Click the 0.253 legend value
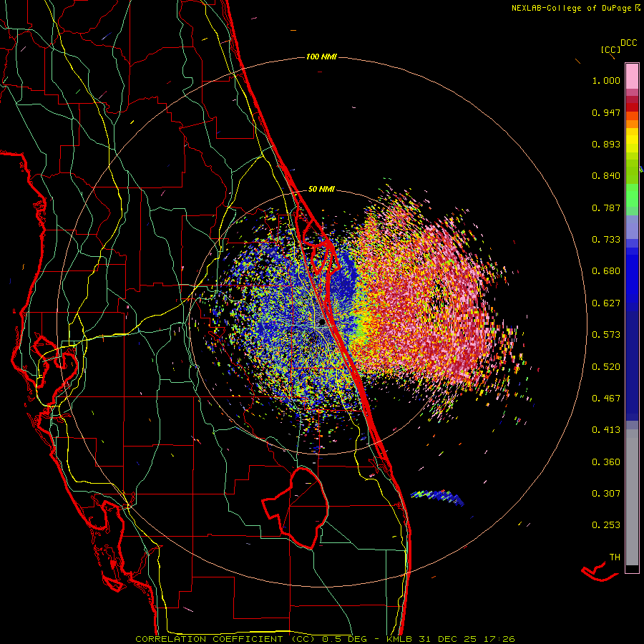This screenshot has width=644, height=644. [x=606, y=525]
